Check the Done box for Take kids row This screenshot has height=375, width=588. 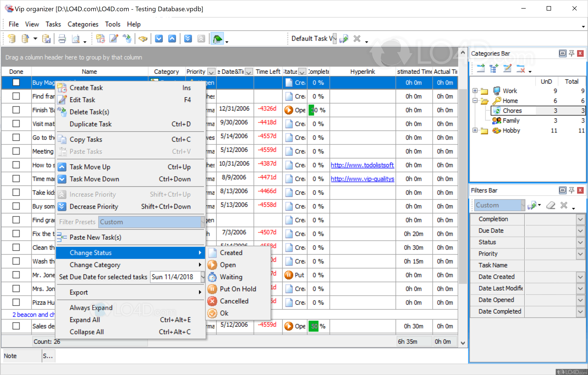[16, 192]
